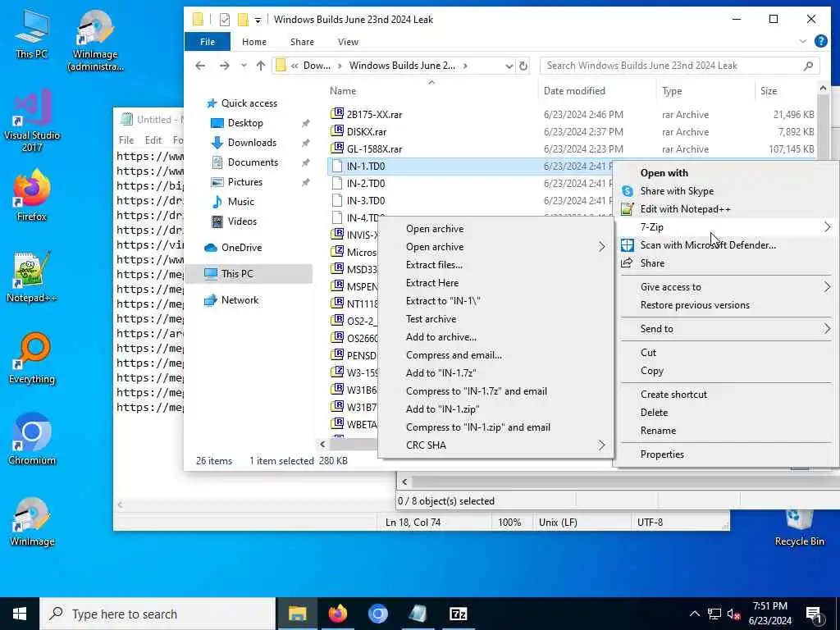Select the IN-2.TD0 file

coord(365,184)
